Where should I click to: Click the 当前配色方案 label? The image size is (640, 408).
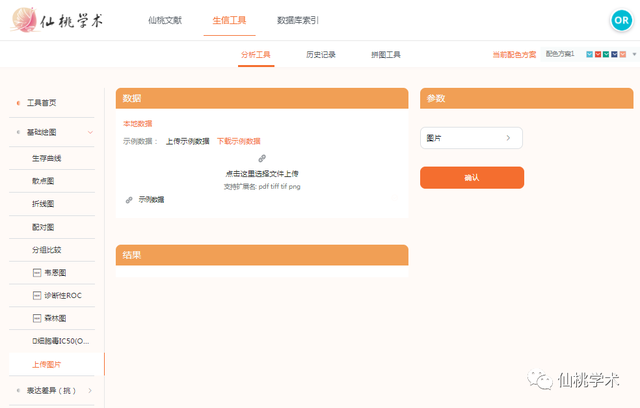point(514,55)
